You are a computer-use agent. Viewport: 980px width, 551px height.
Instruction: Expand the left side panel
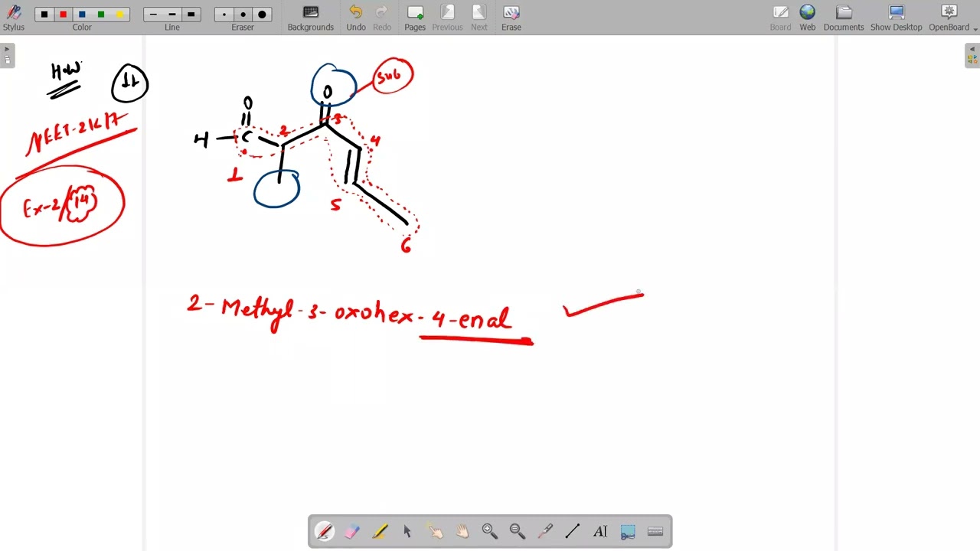pos(7,56)
